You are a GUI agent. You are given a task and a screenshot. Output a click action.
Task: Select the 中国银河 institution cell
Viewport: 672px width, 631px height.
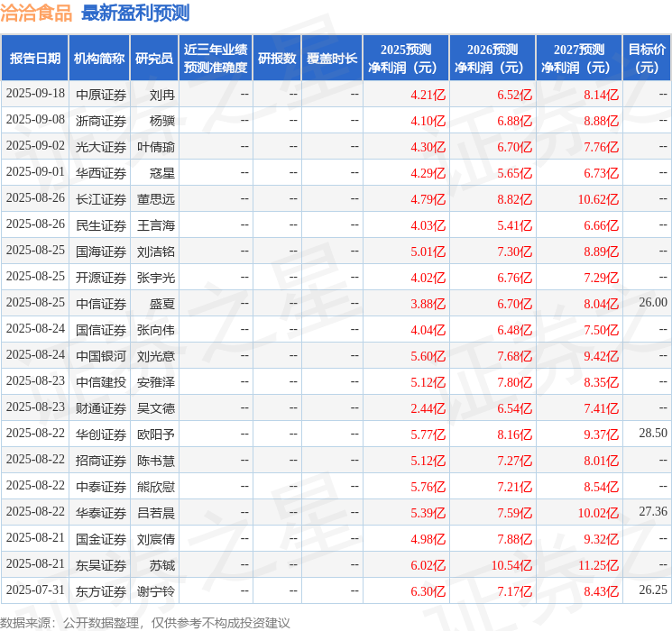pos(101,356)
